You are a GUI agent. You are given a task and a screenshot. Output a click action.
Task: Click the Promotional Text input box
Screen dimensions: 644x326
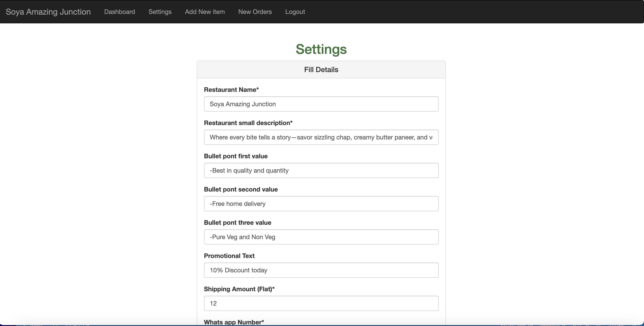[321, 270]
